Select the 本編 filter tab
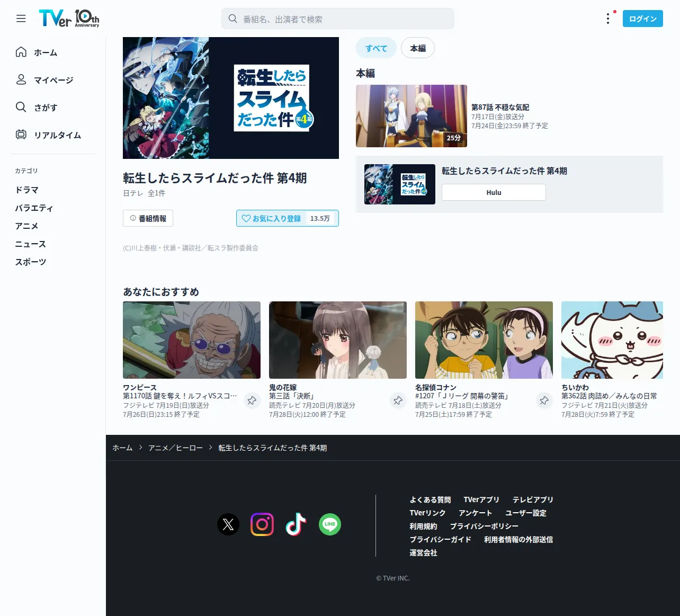The width and height of the screenshot is (680, 616). point(418,48)
